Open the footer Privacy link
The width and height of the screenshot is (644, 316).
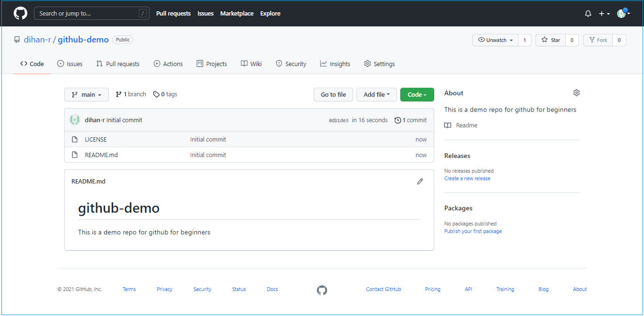tap(165, 290)
